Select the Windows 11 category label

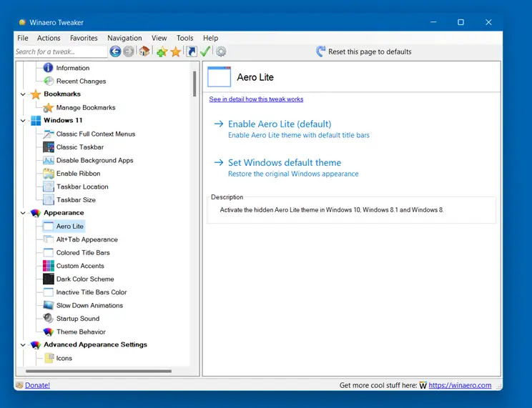click(x=63, y=120)
